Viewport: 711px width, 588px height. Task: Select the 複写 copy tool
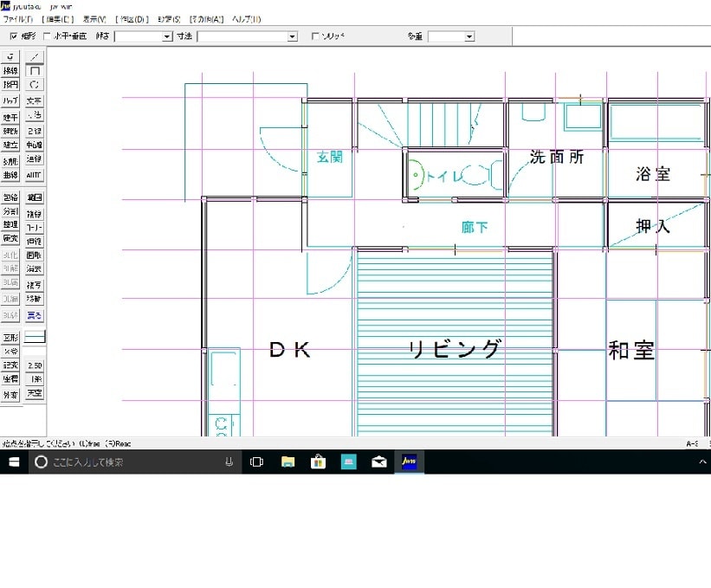coord(35,285)
